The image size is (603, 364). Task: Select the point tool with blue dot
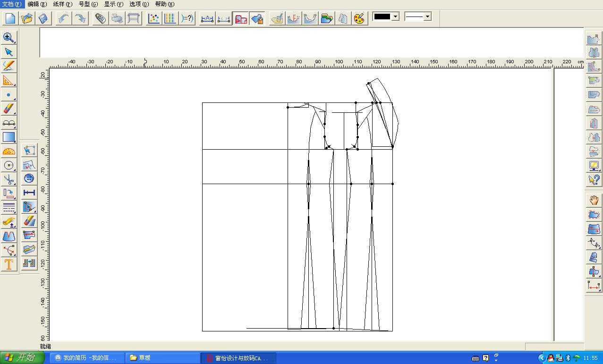pos(8,94)
